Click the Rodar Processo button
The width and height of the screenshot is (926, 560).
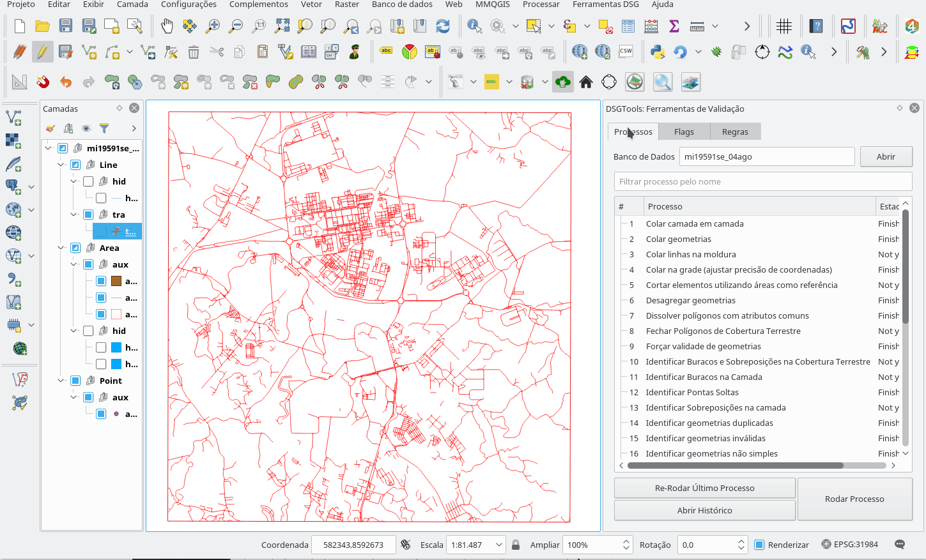[x=854, y=499]
